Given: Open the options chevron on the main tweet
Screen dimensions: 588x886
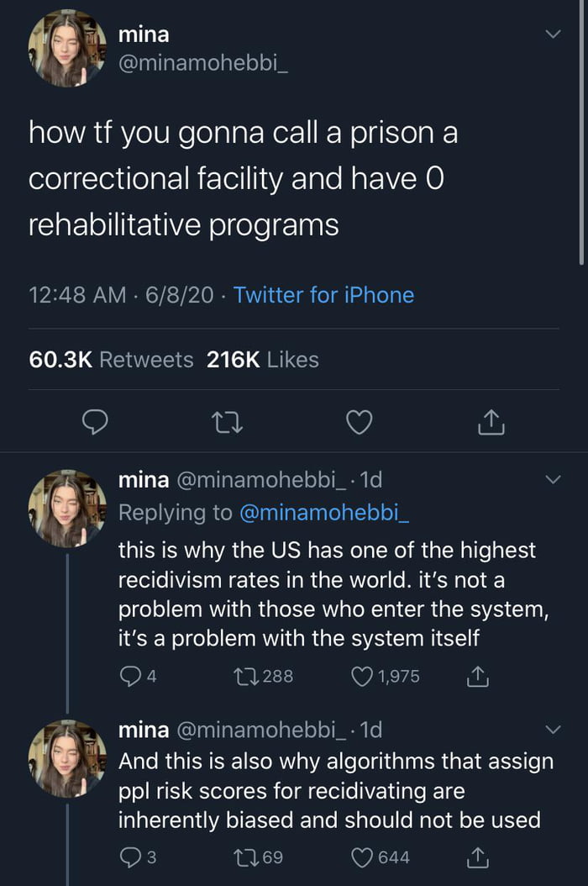Looking at the screenshot, I should (553, 34).
